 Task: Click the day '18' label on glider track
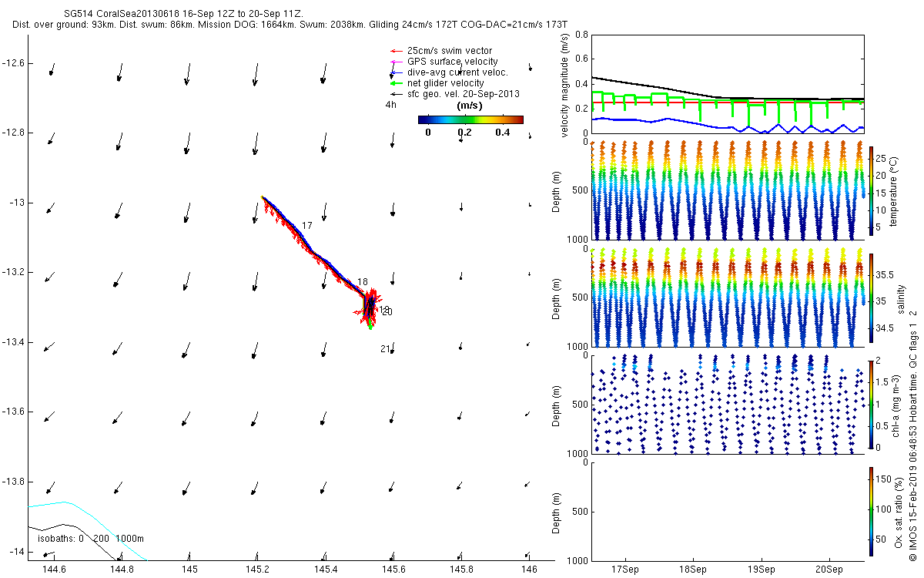pyautogui.click(x=363, y=282)
